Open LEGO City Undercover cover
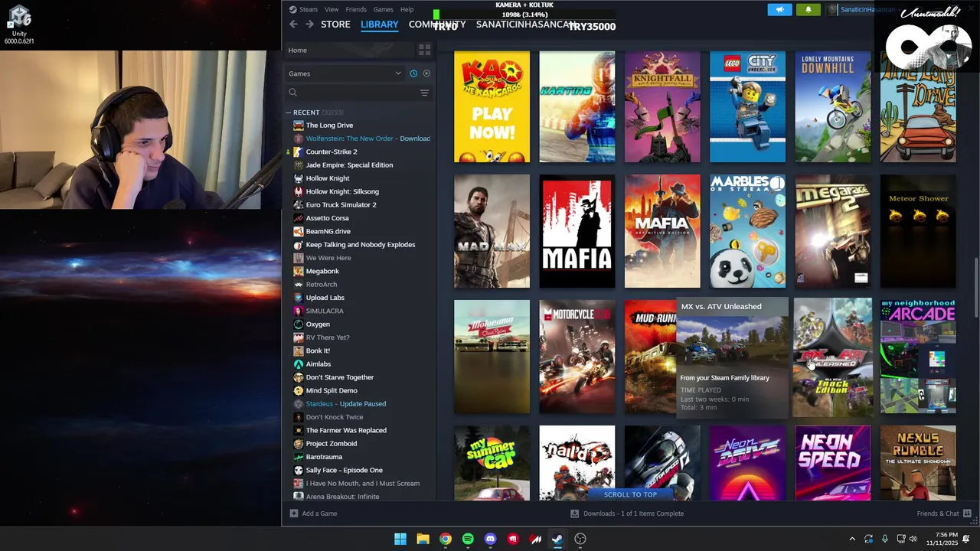This screenshot has height=551, width=980. [747, 106]
